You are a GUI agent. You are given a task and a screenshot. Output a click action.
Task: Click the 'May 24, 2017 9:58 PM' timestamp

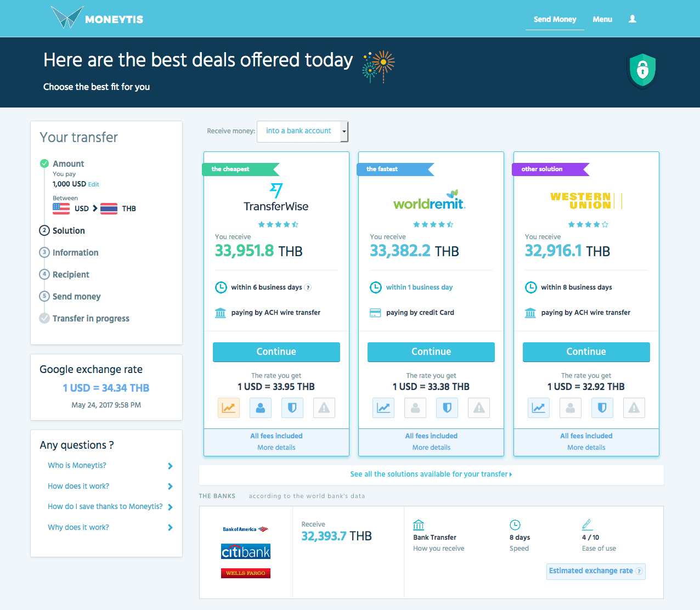(x=106, y=405)
